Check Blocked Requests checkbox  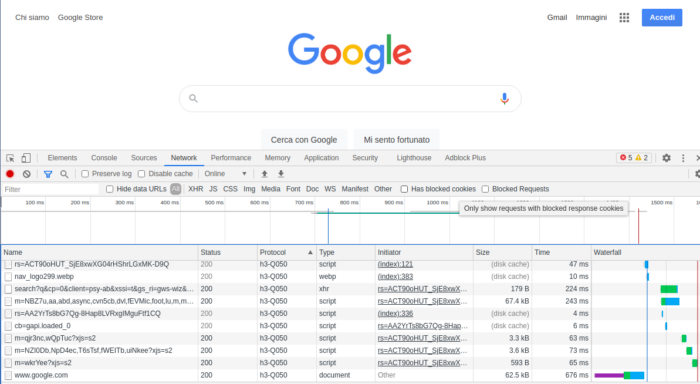485,189
